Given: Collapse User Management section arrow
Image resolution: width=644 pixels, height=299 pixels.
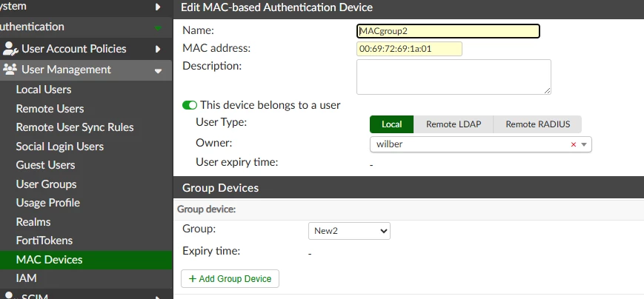Looking at the screenshot, I should (x=158, y=70).
